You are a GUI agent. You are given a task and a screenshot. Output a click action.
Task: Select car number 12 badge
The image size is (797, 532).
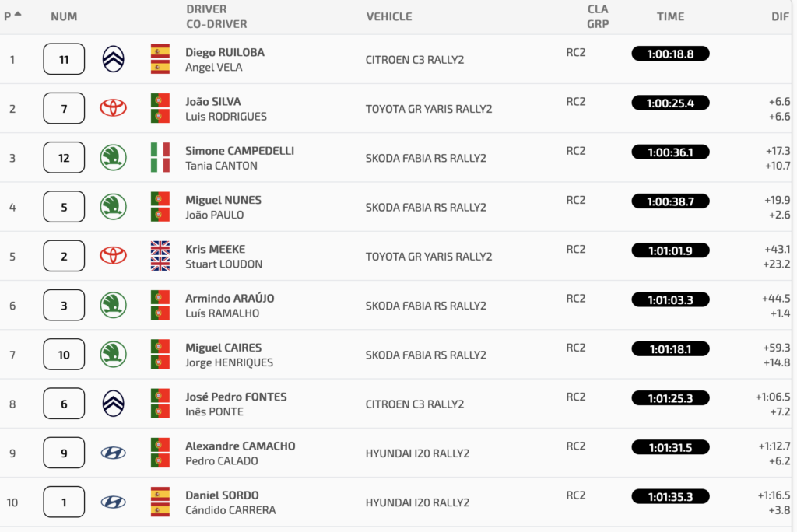[64, 158]
